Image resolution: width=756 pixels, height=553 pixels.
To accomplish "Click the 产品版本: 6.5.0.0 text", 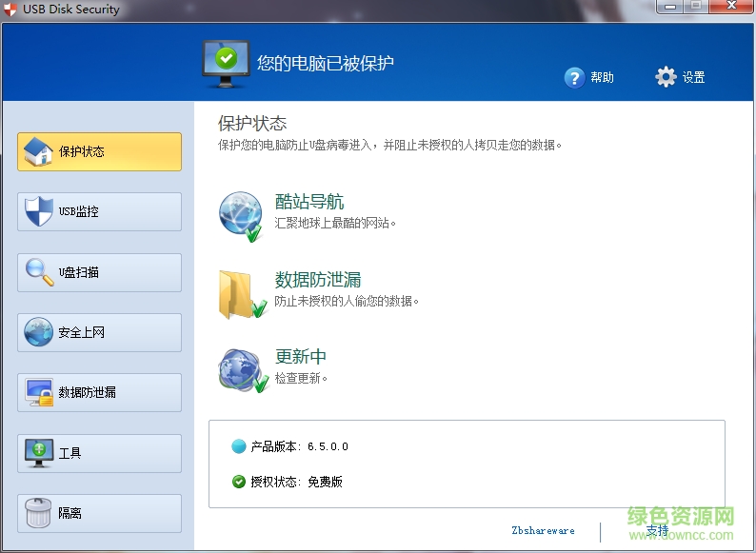I will [299, 446].
